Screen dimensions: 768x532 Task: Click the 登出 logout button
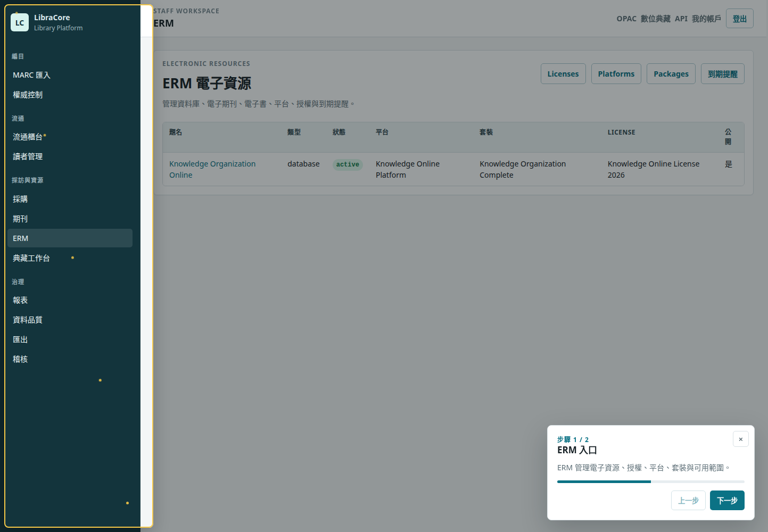739,19
